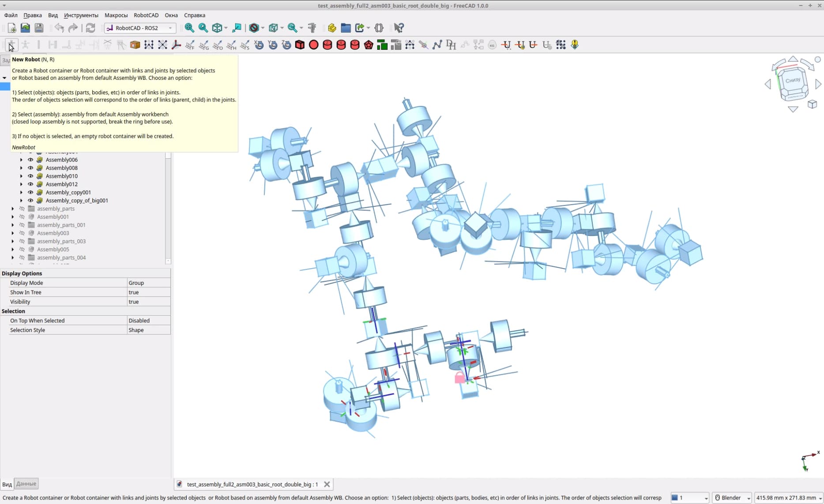Image resolution: width=824 pixels, height=504 pixels.
Task: Click the Снизу face on navigation cube
Action: 793,81
